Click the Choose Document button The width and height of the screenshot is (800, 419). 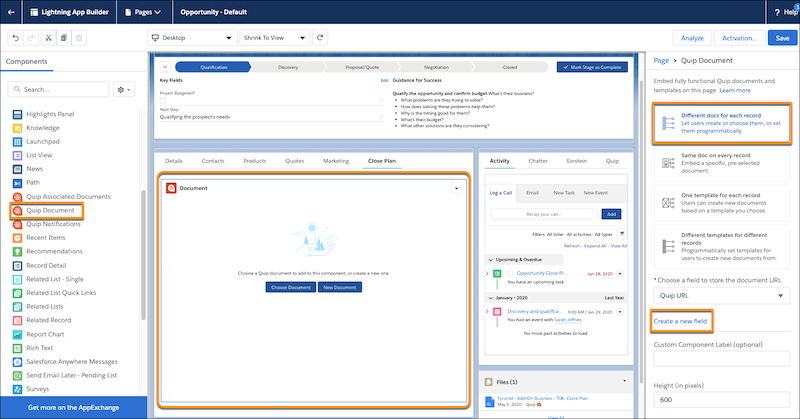point(290,287)
